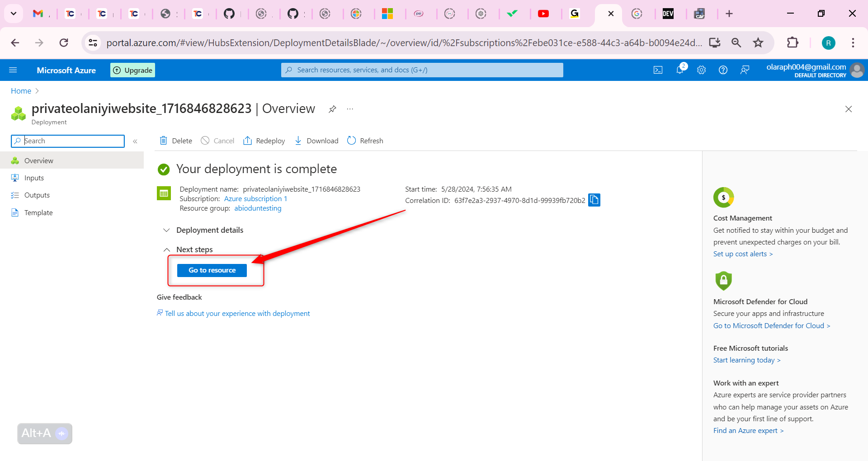Viewport: 868px width, 461px height.
Task: Go to Microsoft Defender for Cloud link
Action: [x=772, y=326]
